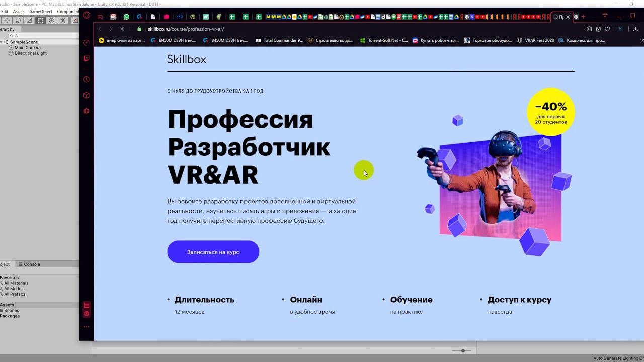Open Settings gear icon in Opera sidebar
This screenshot has width=644, height=362.
[x=86, y=111]
